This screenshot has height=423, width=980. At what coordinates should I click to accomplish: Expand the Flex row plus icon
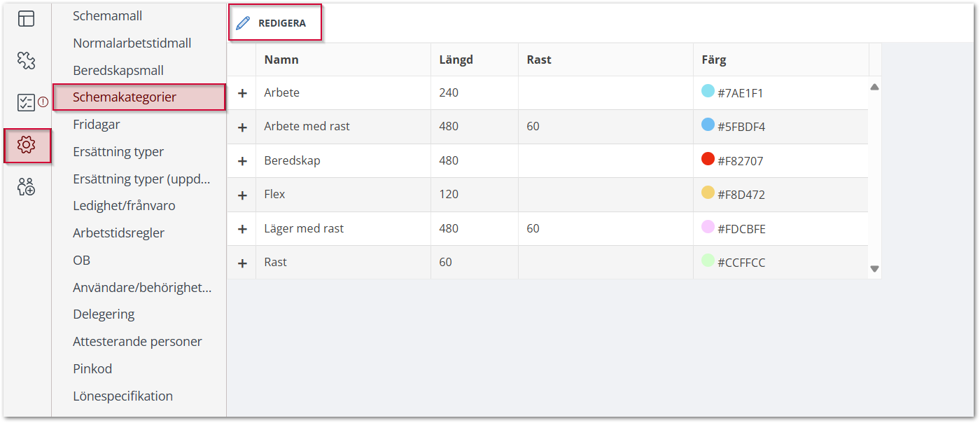click(242, 195)
